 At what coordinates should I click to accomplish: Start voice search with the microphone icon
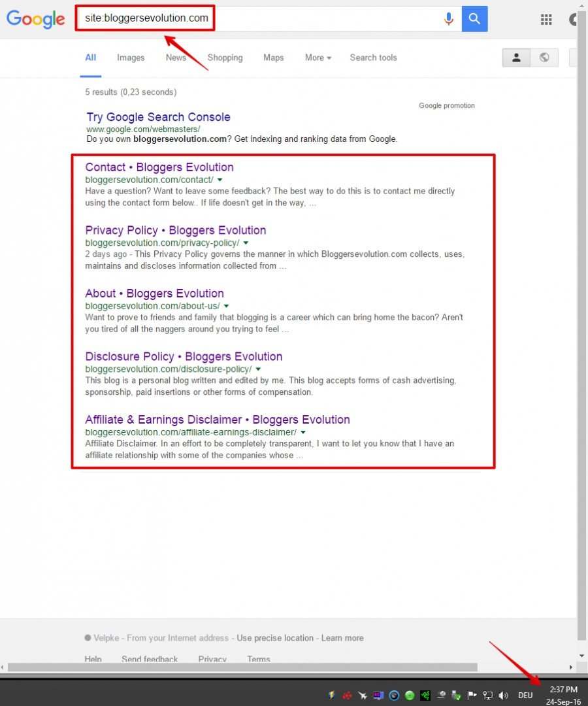point(449,19)
